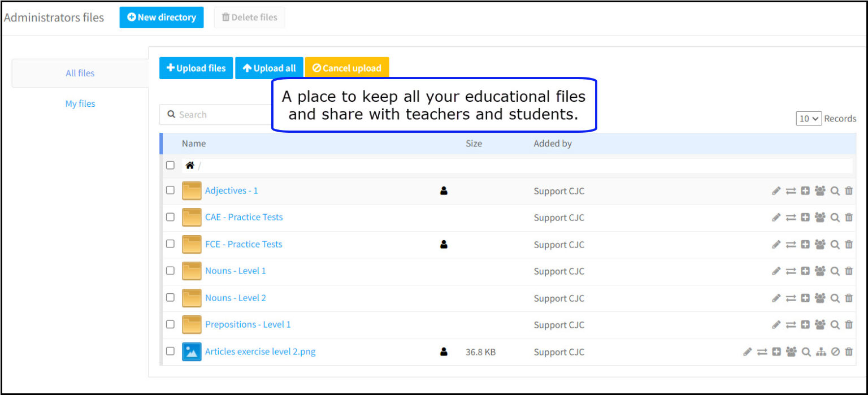The image size is (868, 395).
Task: Open sitemap icon on Articles exercise row
Action: coord(821,351)
